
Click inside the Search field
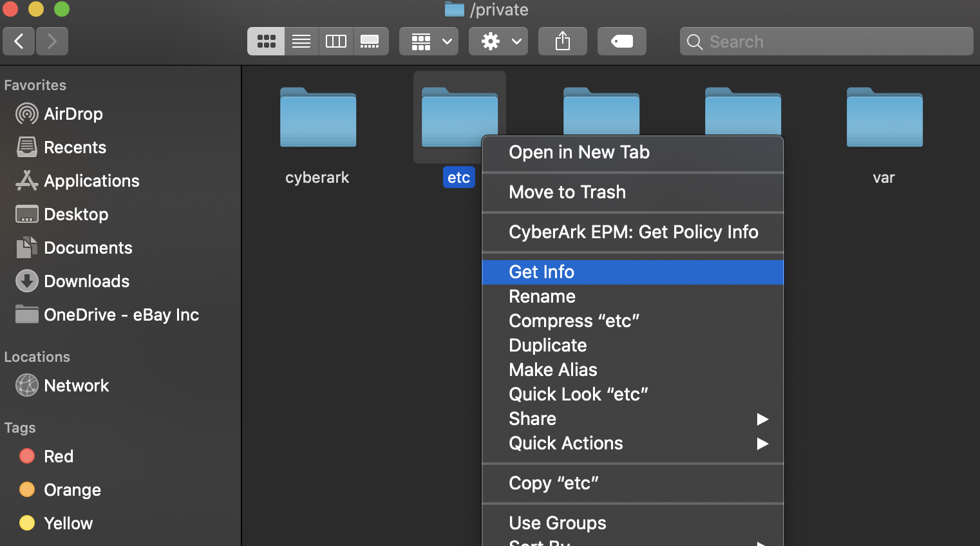coord(827,41)
